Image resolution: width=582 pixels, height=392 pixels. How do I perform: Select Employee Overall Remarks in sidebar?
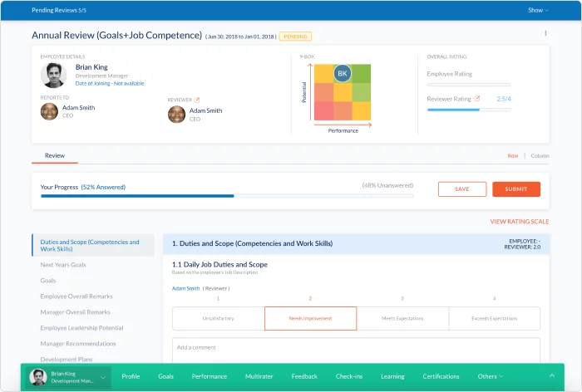(76, 296)
